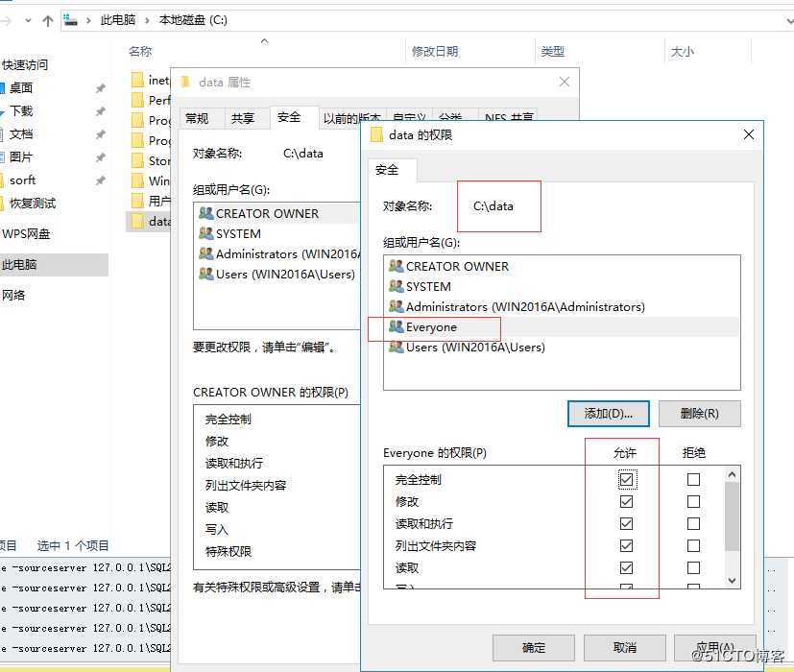
Task: Click 此电脑 breadcrumb in address bar
Action: point(118,20)
